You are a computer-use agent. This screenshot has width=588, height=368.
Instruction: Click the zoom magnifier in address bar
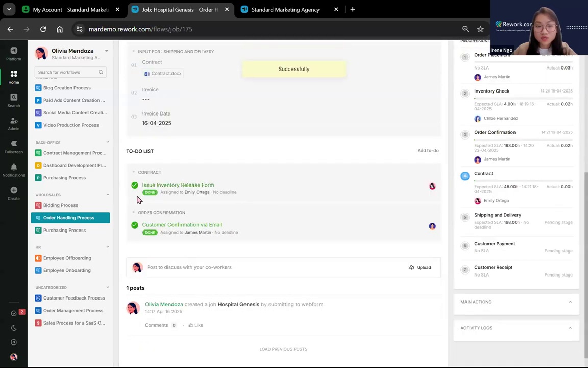[x=465, y=29]
